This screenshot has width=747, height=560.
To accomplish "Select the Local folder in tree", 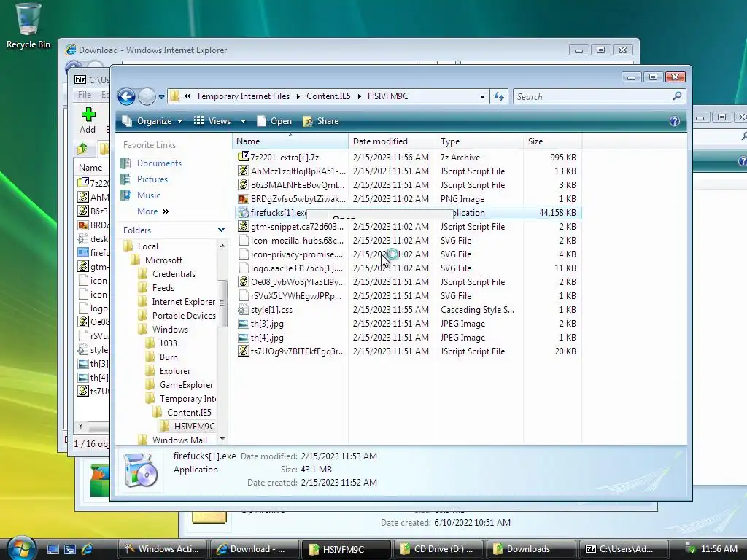I will coord(147,246).
